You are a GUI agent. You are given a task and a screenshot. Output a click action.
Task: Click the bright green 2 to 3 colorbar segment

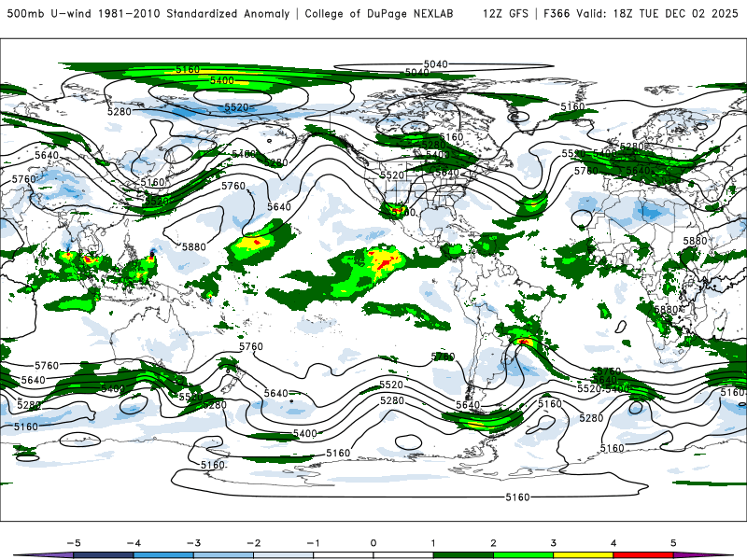point(523,555)
